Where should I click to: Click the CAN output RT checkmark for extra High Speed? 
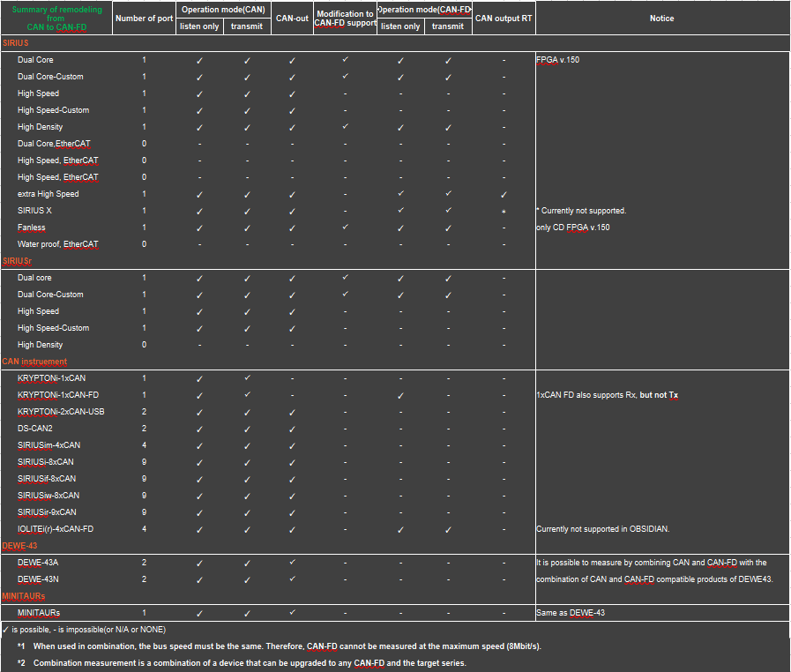tap(504, 194)
